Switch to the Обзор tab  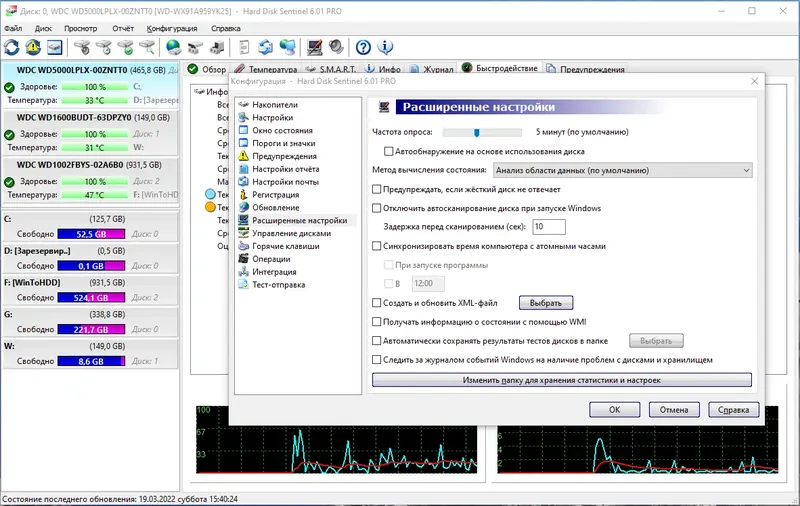click(x=207, y=69)
